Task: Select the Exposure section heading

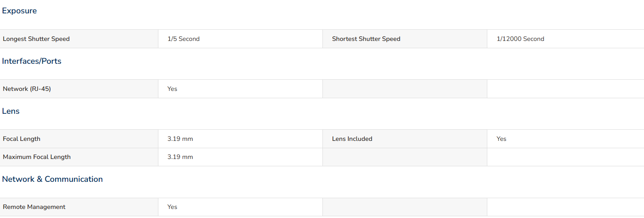Action: pyautogui.click(x=19, y=11)
